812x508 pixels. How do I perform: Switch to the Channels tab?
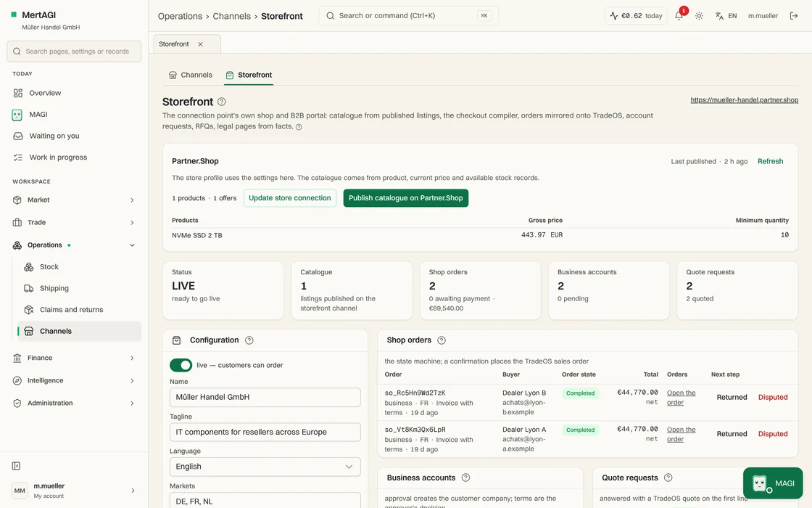191,75
